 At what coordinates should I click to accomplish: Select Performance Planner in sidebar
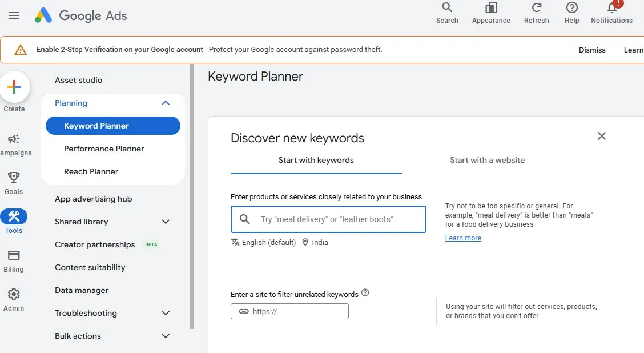(x=104, y=149)
